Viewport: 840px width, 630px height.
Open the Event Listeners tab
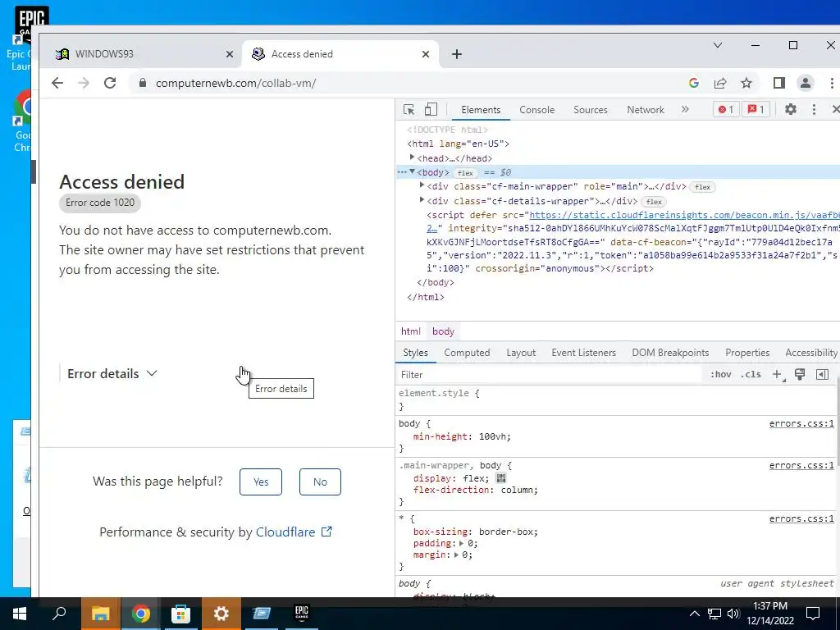coord(583,353)
